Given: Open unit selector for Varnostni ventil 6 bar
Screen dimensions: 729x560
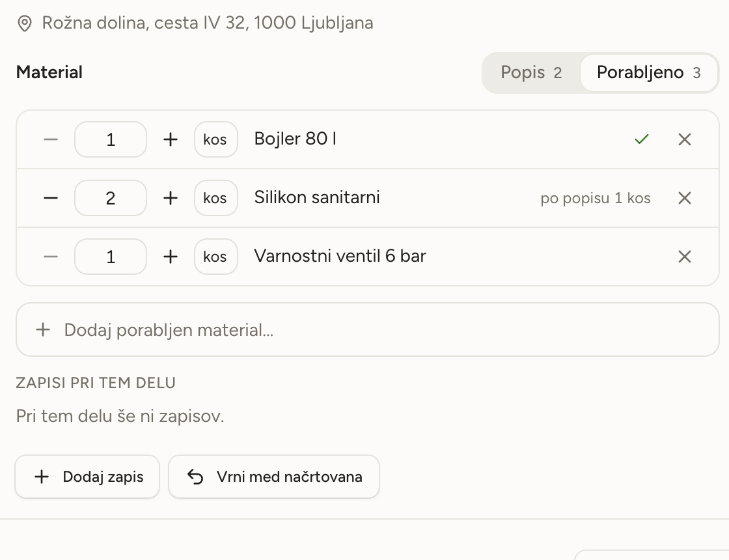Looking at the screenshot, I should (215, 257).
